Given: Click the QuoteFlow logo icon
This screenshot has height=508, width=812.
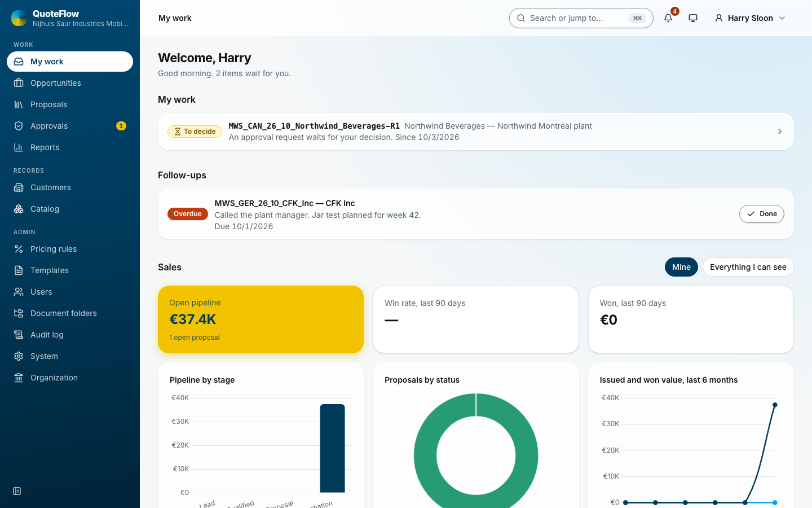Looking at the screenshot, I should point(19,18).
